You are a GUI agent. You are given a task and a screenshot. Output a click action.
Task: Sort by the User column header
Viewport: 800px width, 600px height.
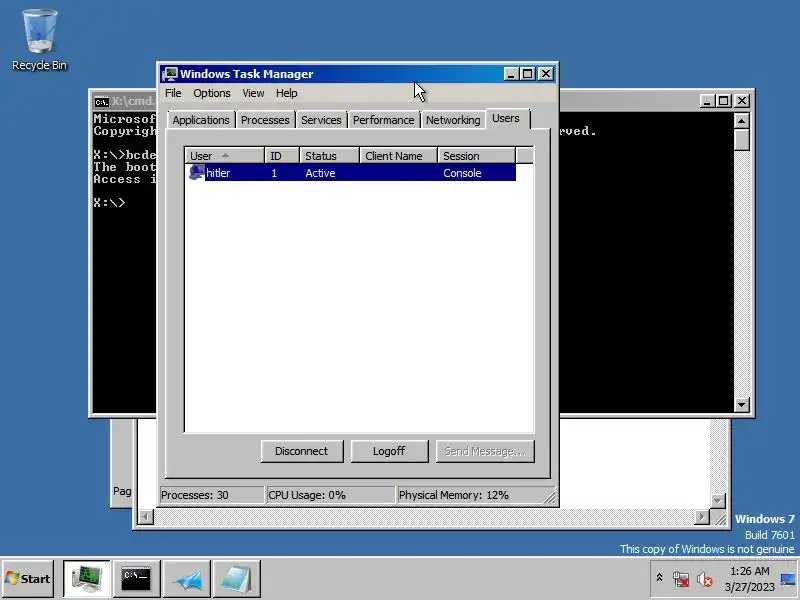tap(224, 156)
